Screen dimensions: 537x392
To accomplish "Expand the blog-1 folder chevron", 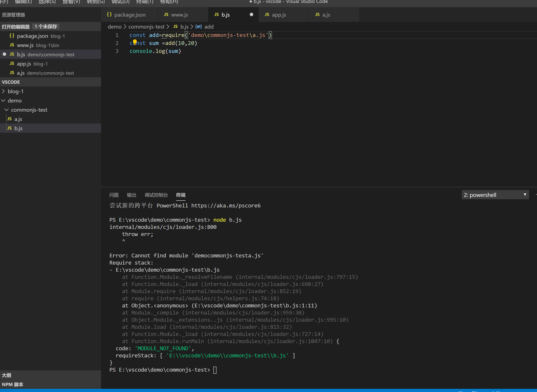I will (x=3, y=91).
